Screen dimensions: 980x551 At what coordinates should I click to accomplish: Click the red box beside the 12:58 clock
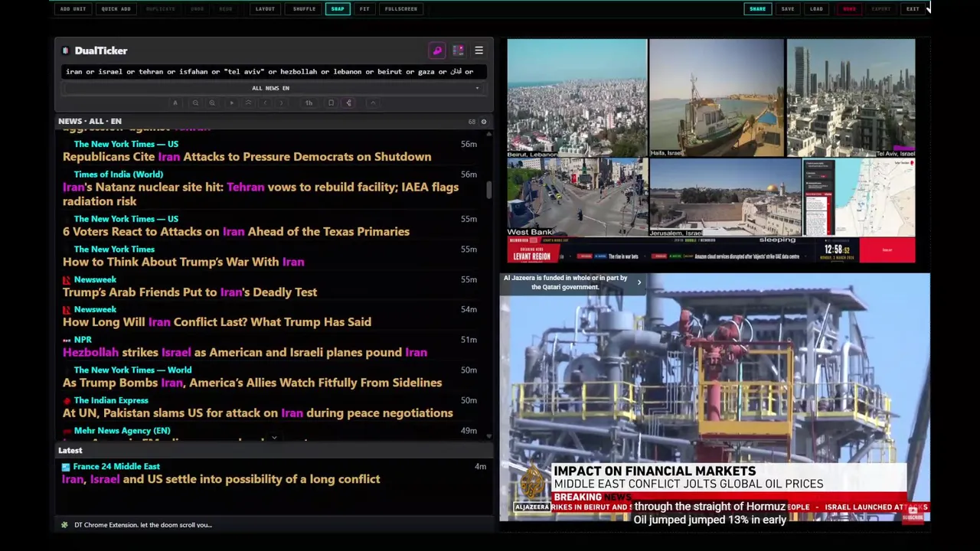887,250
